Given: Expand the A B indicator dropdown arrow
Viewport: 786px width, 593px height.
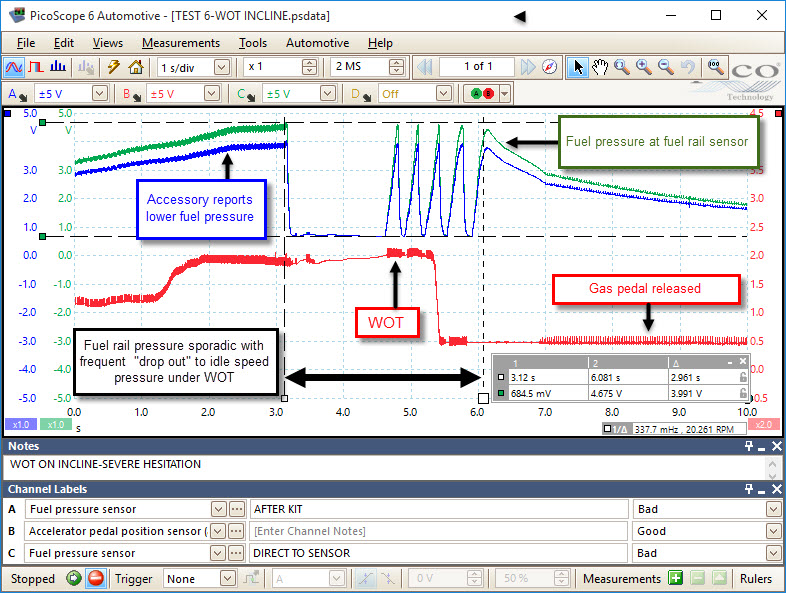Looking at the screenshot, I should click(505, 94).
